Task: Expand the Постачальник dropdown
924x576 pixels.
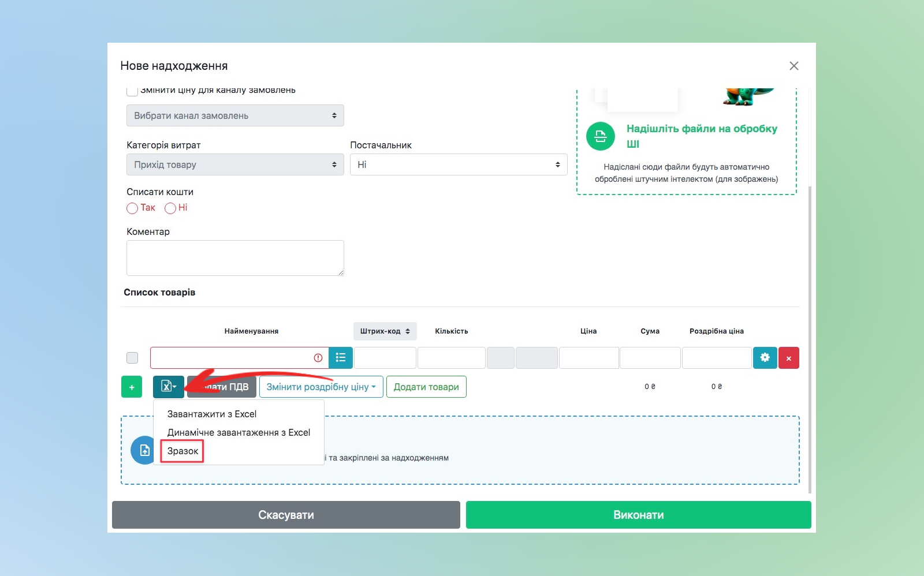Action: coord(459,164)
